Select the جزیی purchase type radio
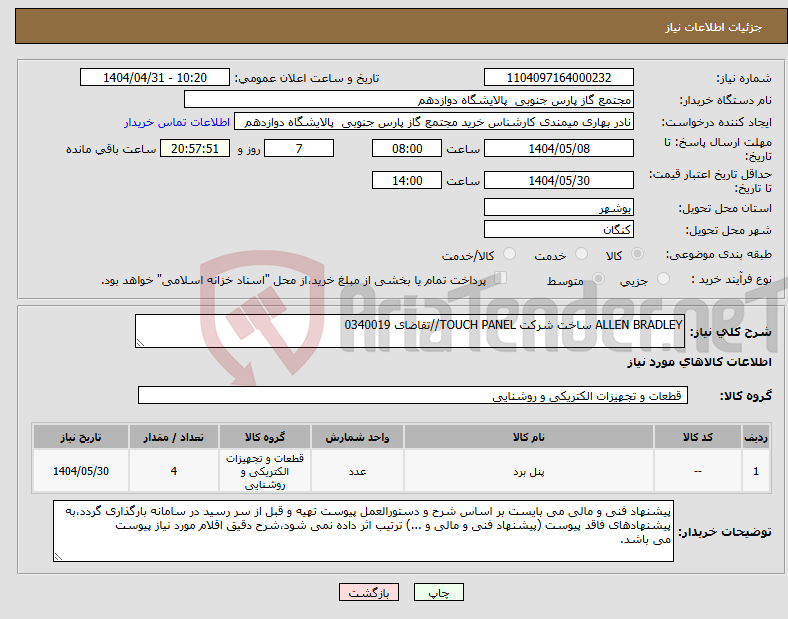 [663, 278]
